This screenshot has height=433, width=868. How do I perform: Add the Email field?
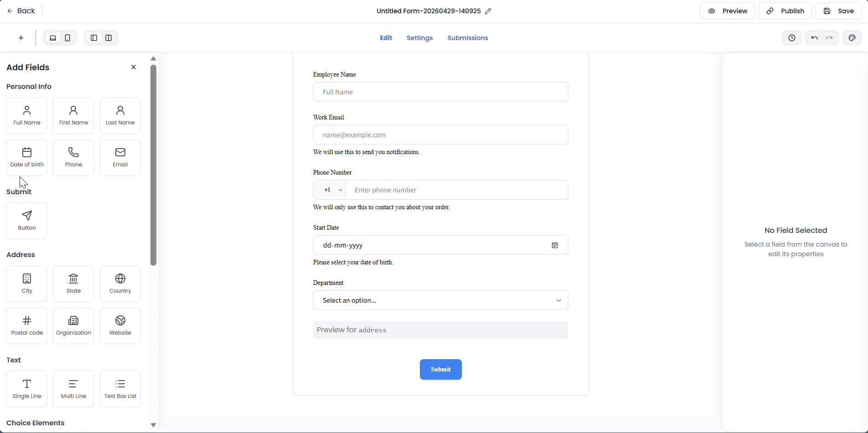click(x=120, y=158)
